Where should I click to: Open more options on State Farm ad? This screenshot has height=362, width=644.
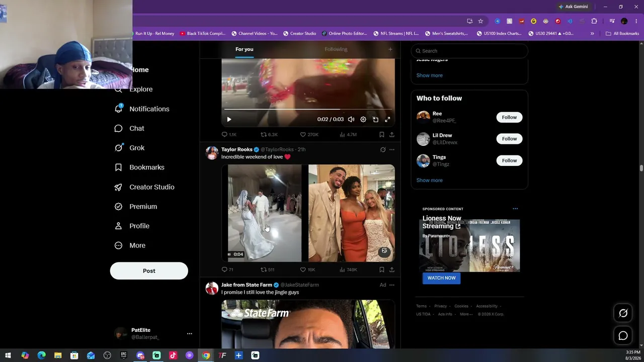[x=392, y=285]
